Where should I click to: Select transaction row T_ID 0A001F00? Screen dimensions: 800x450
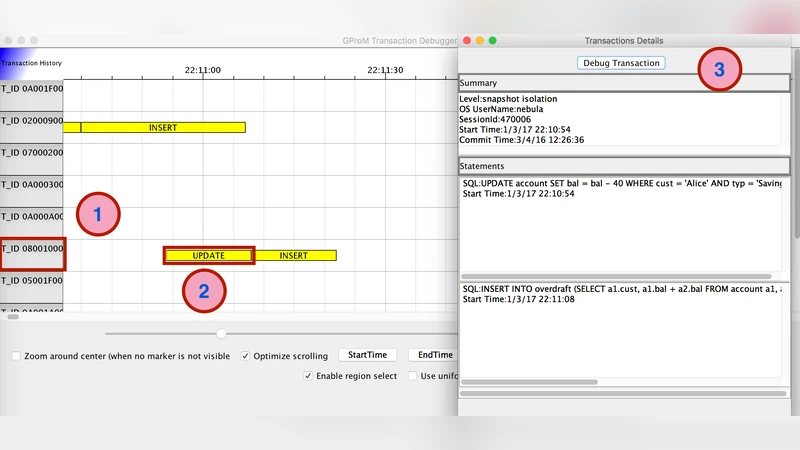coord(32,89)
